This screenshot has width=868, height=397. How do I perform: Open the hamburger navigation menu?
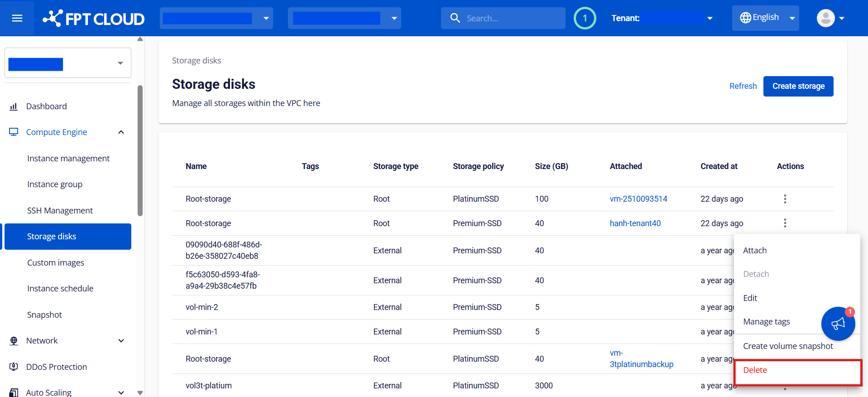point(17,18)
